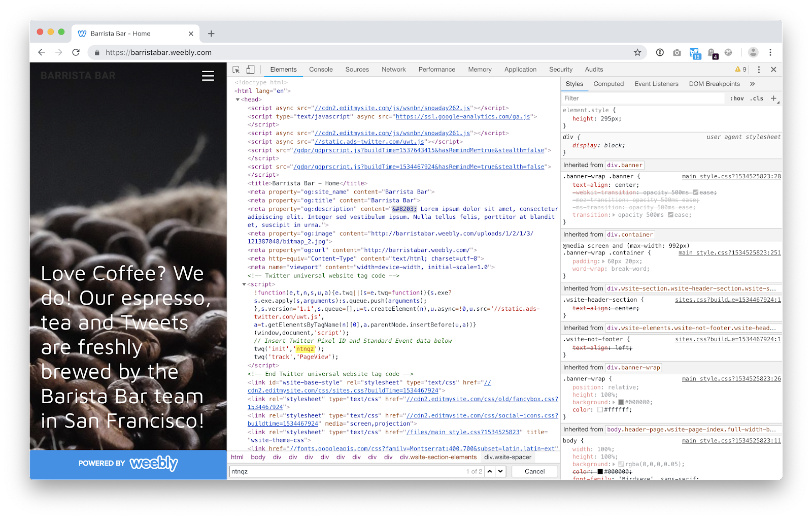Open the snowday262.js script link

pos(392,108)
